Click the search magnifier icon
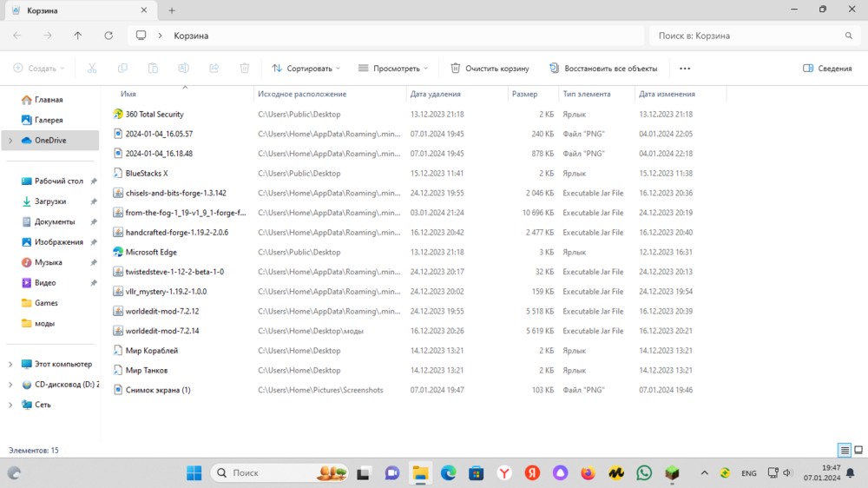 849,36
